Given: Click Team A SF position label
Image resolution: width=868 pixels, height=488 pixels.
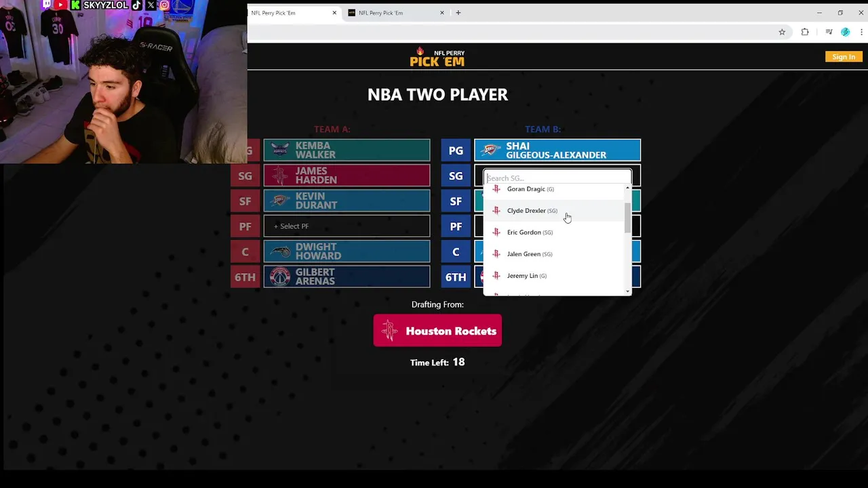Looking at the screenshot, I should point(245,201).
